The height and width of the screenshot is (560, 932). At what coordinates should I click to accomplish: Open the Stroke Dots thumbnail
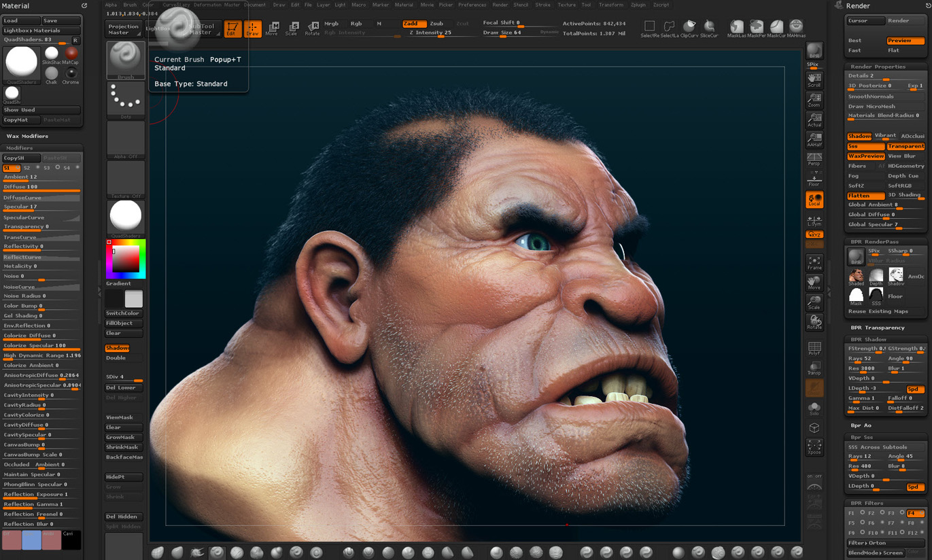coord(126,100)
